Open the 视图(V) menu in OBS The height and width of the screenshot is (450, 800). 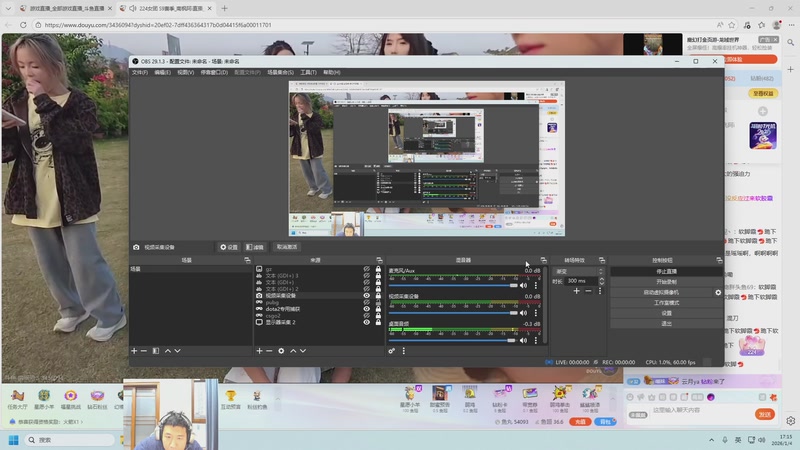pos(185,72)
